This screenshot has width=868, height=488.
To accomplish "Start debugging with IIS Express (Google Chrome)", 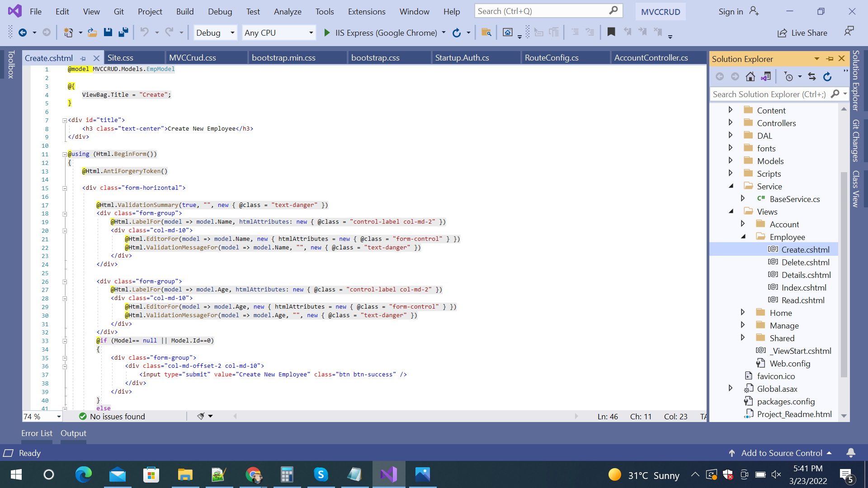I will [327, 33].
